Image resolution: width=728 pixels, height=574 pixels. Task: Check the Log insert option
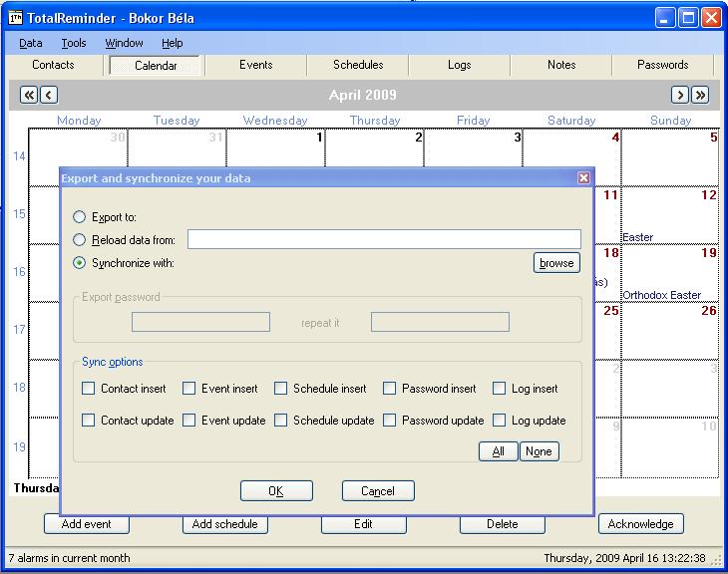coord(500,389)
